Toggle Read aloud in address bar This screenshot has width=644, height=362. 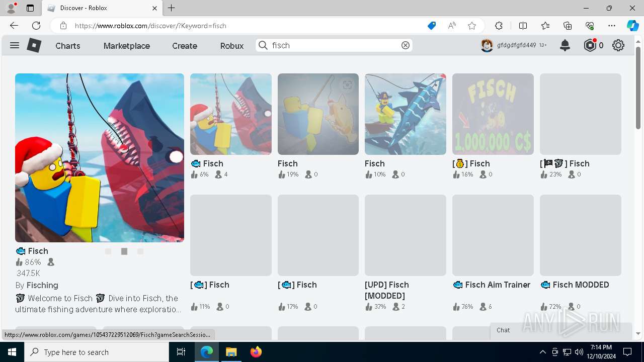point(452,26)
